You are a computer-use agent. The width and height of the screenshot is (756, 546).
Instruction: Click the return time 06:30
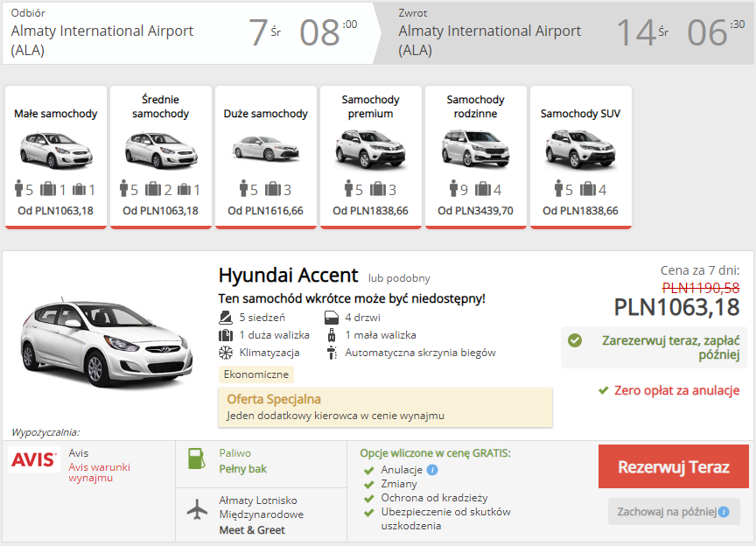[716, 32]
